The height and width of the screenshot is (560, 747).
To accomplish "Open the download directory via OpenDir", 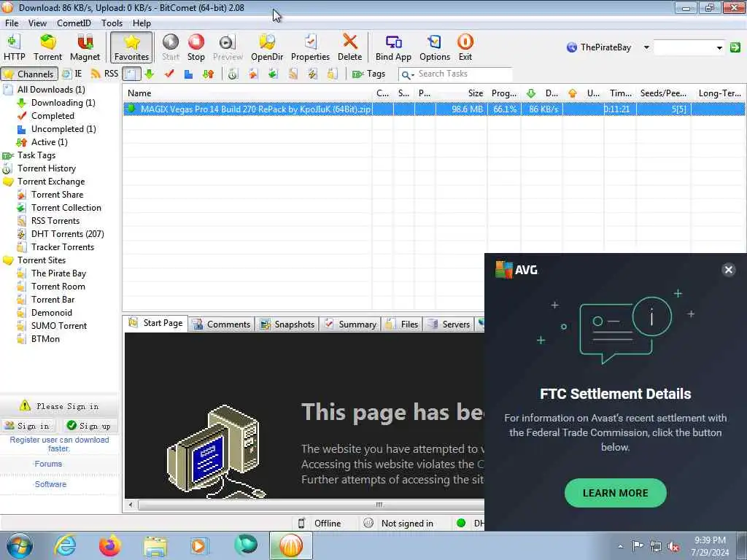I will 267,47.
